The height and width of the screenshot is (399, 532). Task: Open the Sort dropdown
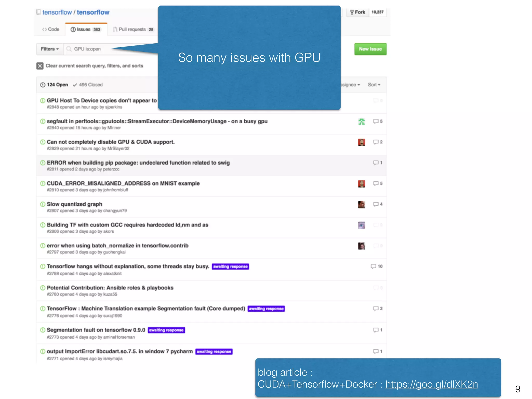pyautogui.click(x=374, y=85)
